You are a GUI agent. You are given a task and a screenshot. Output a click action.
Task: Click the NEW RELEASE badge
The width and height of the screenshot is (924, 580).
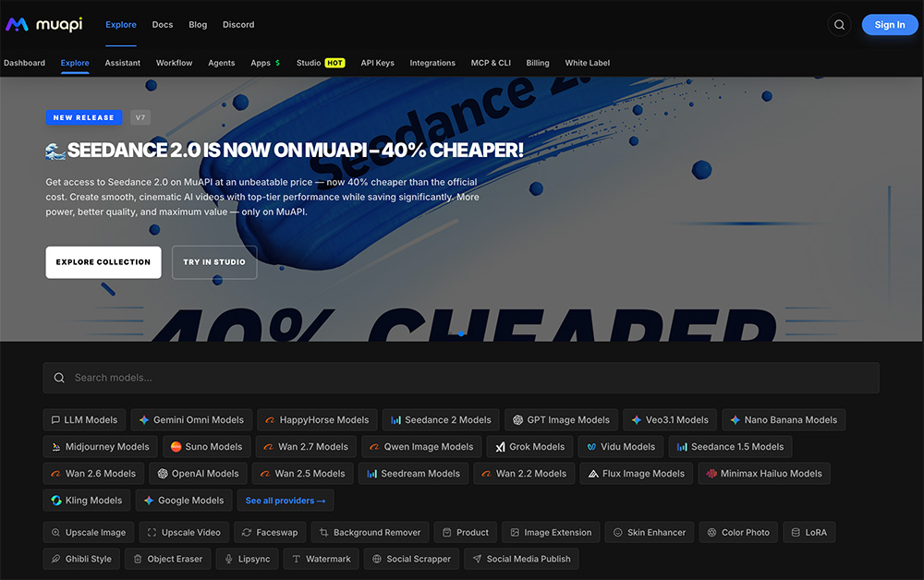pos(84,117)
